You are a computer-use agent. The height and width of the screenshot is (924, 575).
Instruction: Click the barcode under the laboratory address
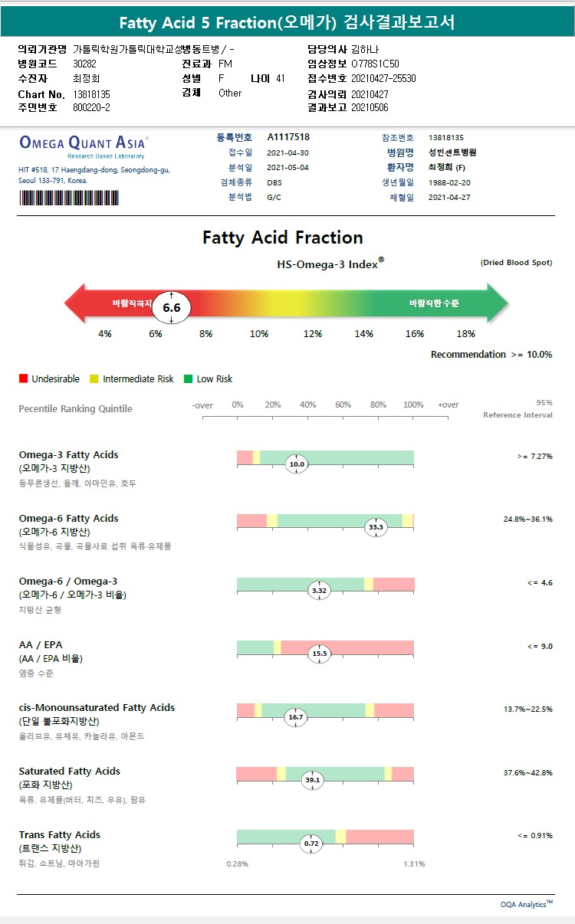pos(69,197)
